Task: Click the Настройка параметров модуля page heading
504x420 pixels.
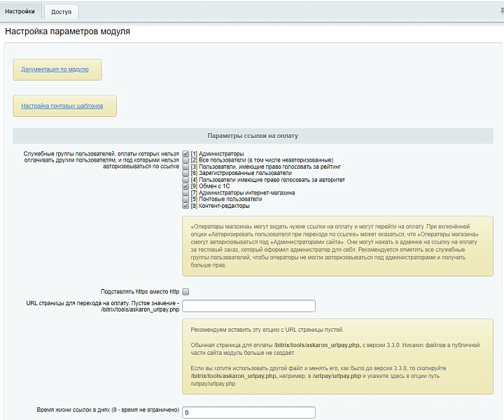Action: (x=68, y=31)
